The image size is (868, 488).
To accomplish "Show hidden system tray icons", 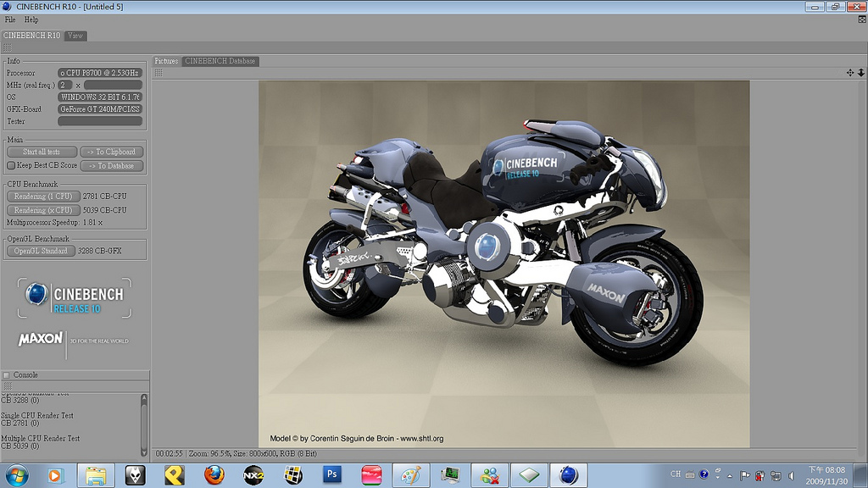I will (x=730, y=475).
